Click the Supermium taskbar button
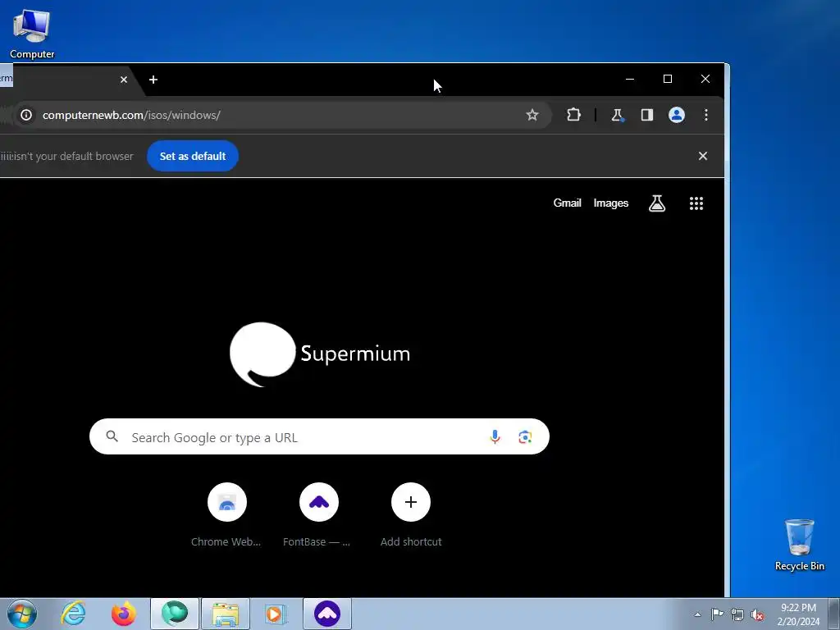 [x=175, y=614]
